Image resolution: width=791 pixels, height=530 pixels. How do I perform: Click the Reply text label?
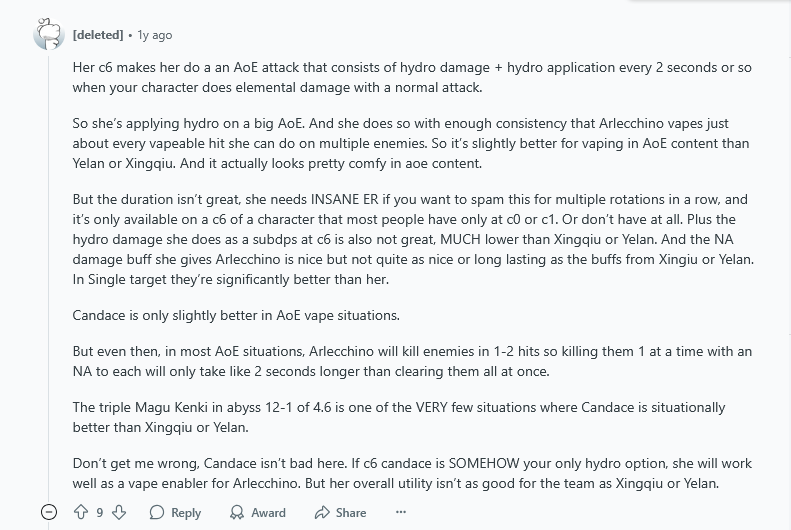tap(186, 513)
